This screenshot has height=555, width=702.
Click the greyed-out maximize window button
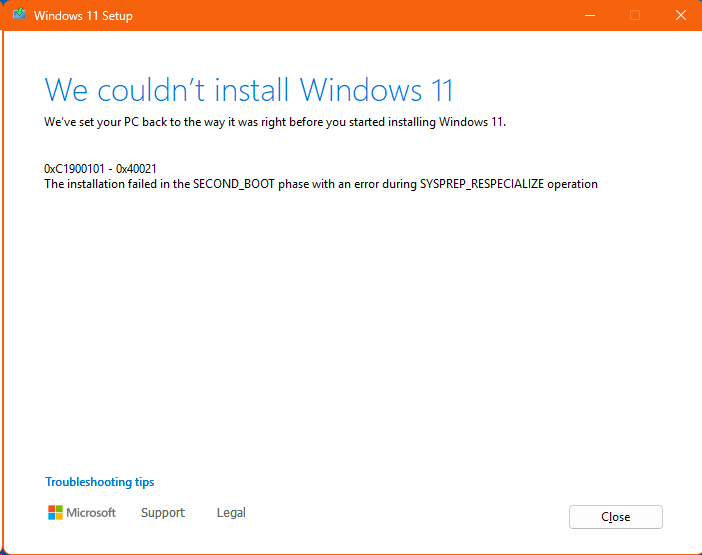(634, 16)
